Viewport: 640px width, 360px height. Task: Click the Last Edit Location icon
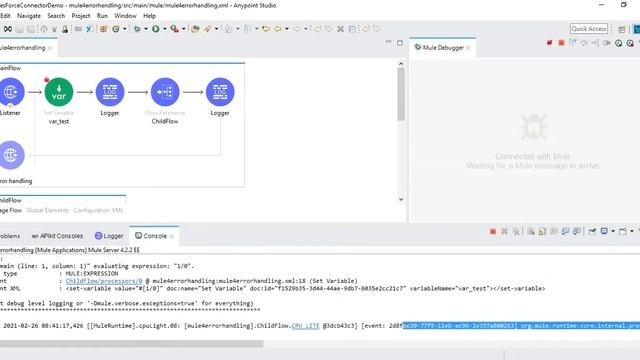[266, 29]
